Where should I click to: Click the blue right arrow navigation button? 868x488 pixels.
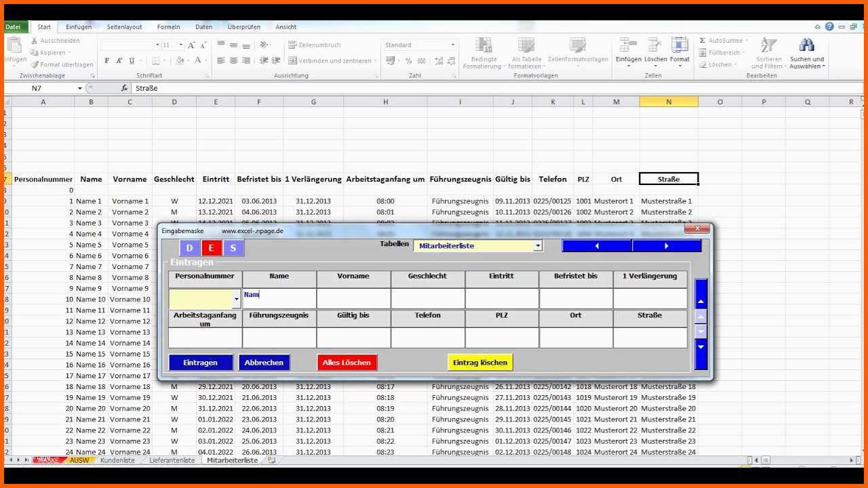tap(667, 246)
